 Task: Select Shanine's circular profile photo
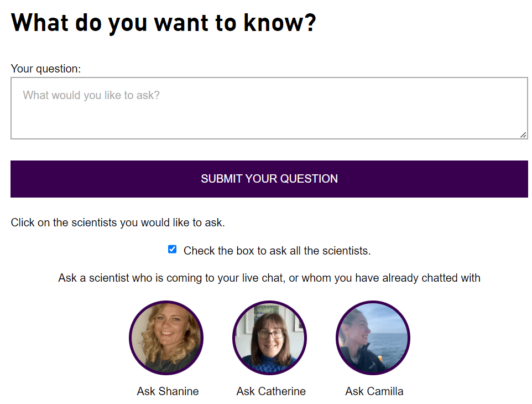[x=166, y=338]
